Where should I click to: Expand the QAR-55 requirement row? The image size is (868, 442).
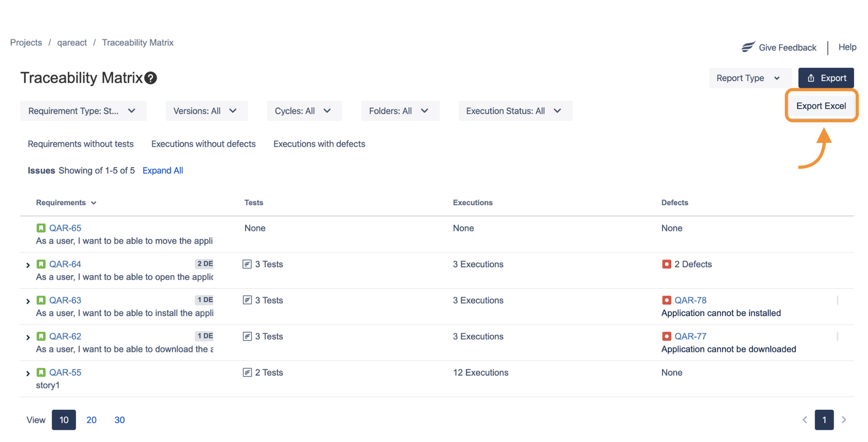tap(28, 373)
